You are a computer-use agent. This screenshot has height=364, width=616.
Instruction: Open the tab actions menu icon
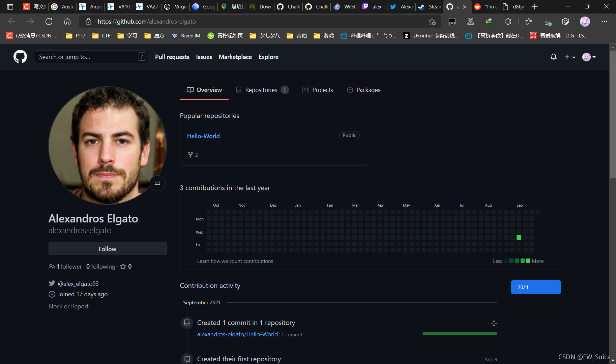pyautogui.click(x=10, y=6)
